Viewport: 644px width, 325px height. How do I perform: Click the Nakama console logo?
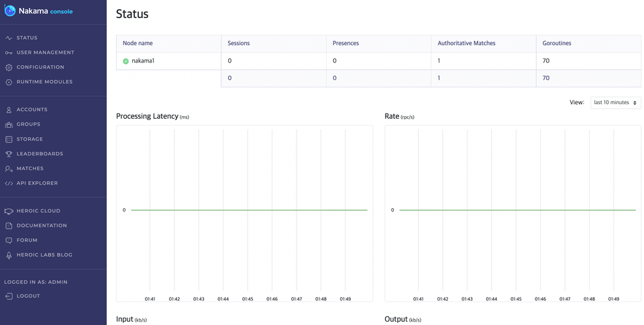(x=39, y=11)
